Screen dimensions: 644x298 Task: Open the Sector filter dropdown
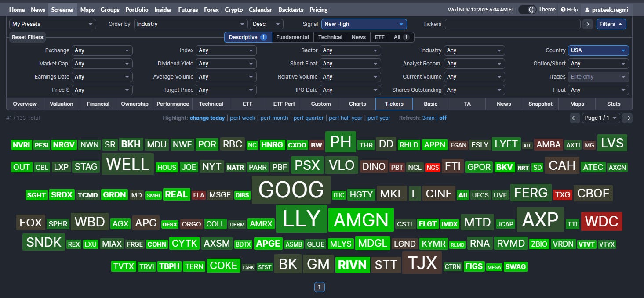[x=350, y=50]
